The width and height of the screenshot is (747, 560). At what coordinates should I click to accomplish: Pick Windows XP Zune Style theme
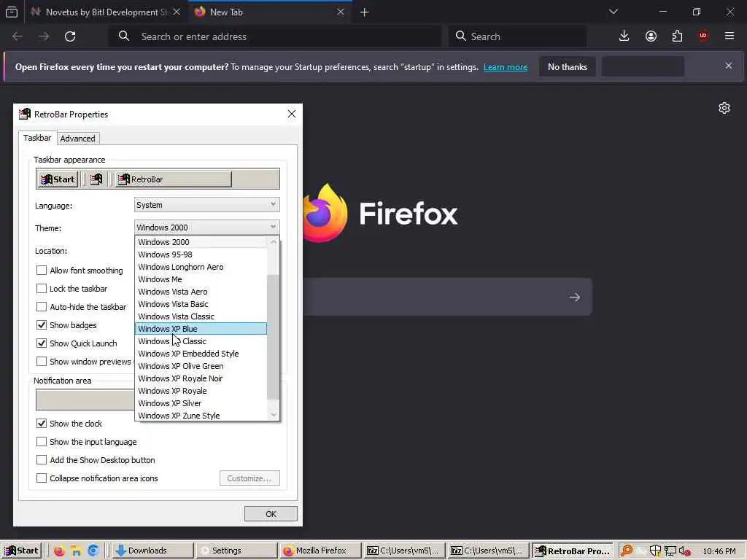(x=201, y=415)
